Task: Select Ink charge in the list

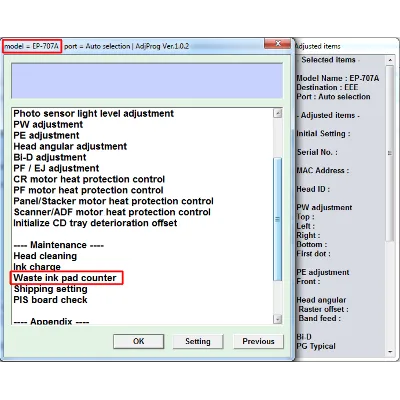Action: [x=37, y=267]
